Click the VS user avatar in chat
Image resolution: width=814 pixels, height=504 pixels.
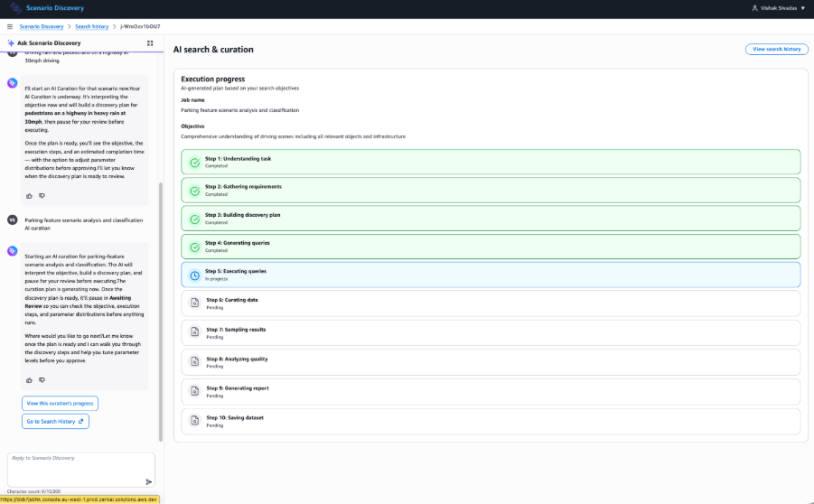tap(13, 220)
